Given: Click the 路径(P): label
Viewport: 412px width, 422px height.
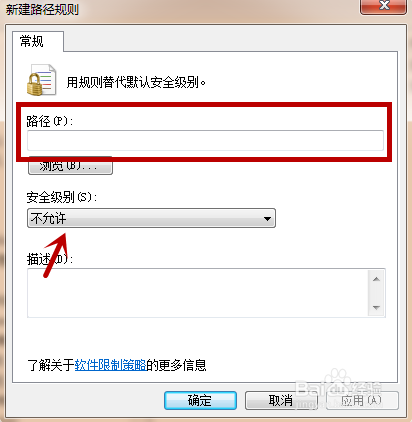Looking at the screenshot, I should (x=50, y=121).
